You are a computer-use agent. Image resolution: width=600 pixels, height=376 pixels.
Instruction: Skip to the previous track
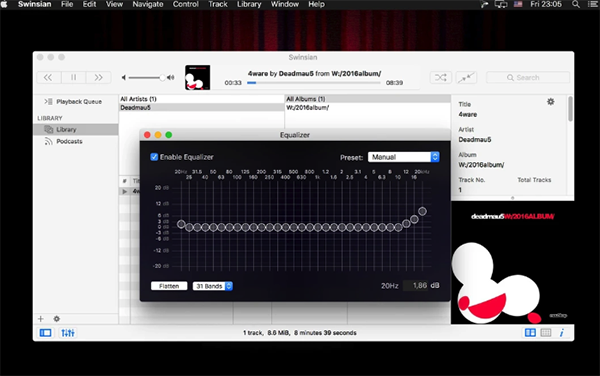click(49, 78)
